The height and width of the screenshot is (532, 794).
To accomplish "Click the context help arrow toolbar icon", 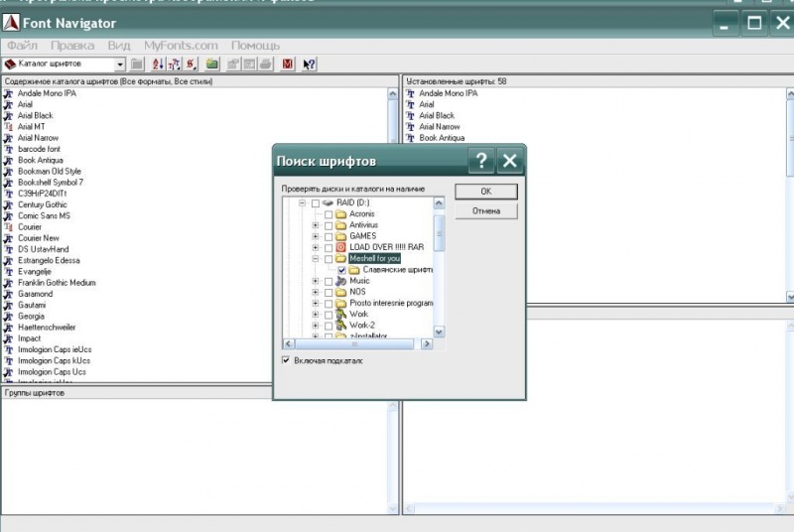I will [310, 65].
